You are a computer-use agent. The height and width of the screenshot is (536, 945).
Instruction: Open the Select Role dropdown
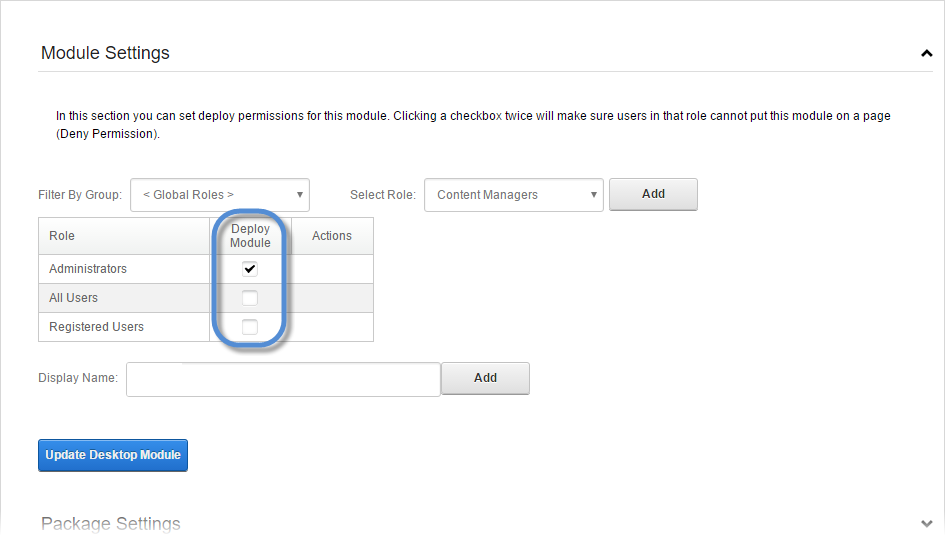(514, 195)
